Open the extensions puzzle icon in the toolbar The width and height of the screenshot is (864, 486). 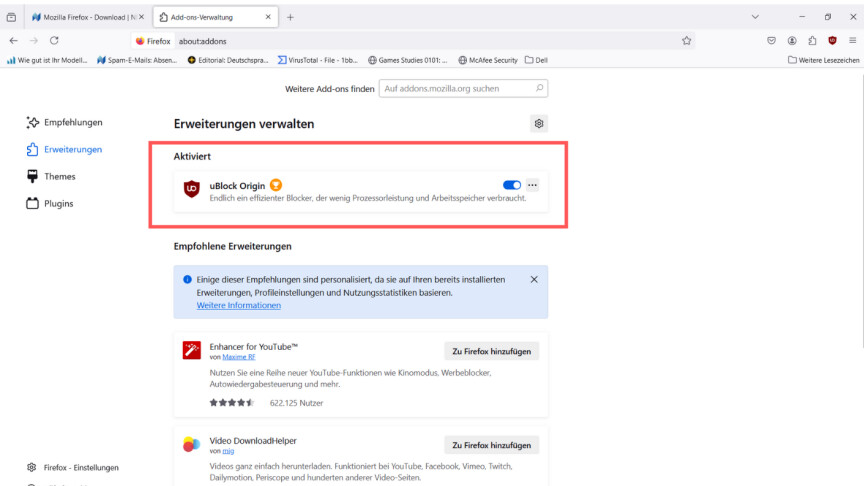point(812,41)
